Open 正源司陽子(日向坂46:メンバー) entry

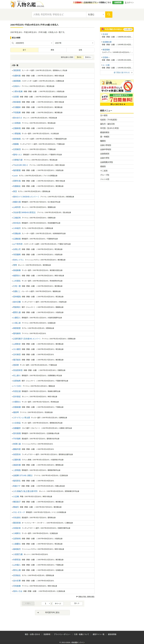(27, 339)
